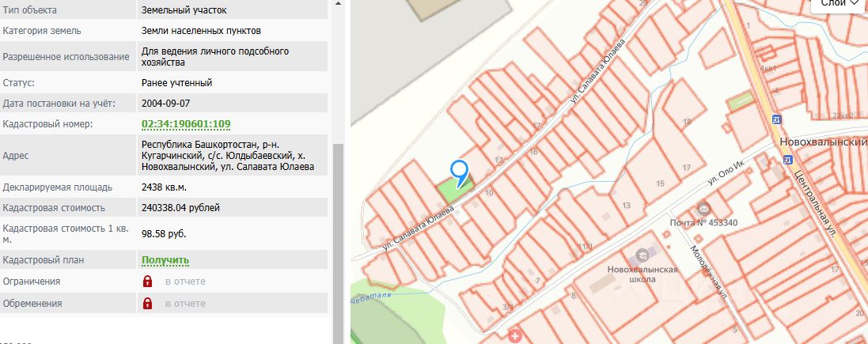Click the в отчете text beside Ограничения

185,282
